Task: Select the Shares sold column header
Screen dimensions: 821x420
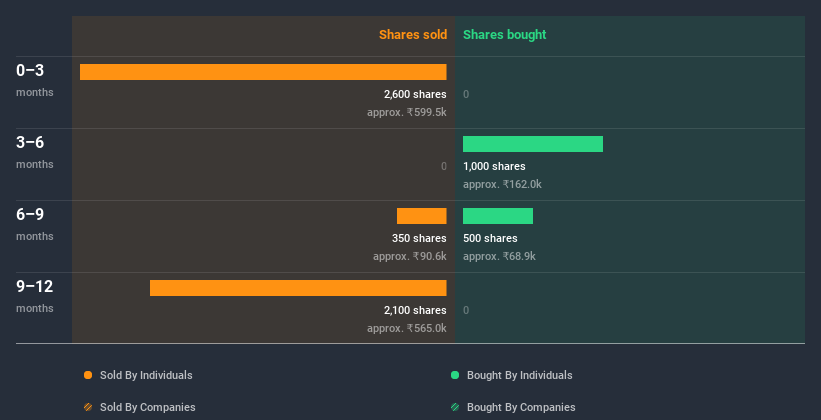Action: (413, 35)
